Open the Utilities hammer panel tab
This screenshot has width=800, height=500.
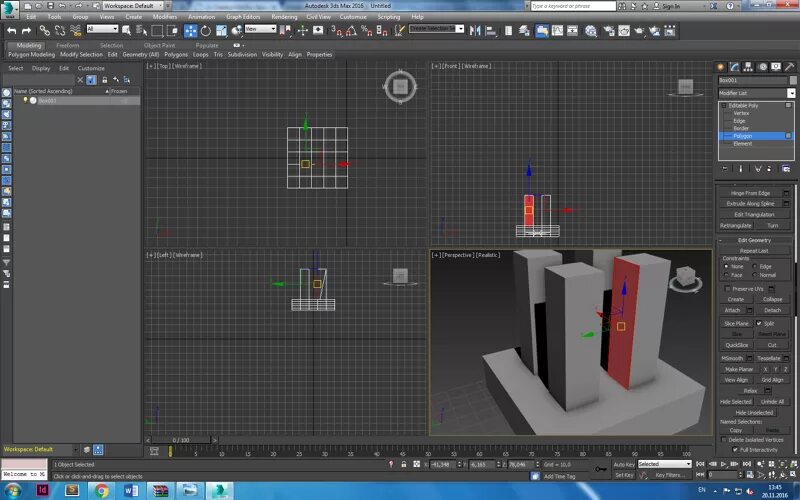pyautogui.click(x=789, y=67)
